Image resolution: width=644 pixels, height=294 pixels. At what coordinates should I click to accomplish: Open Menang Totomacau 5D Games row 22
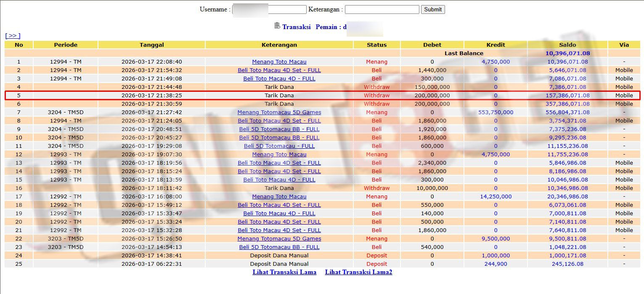coord(279,239)
